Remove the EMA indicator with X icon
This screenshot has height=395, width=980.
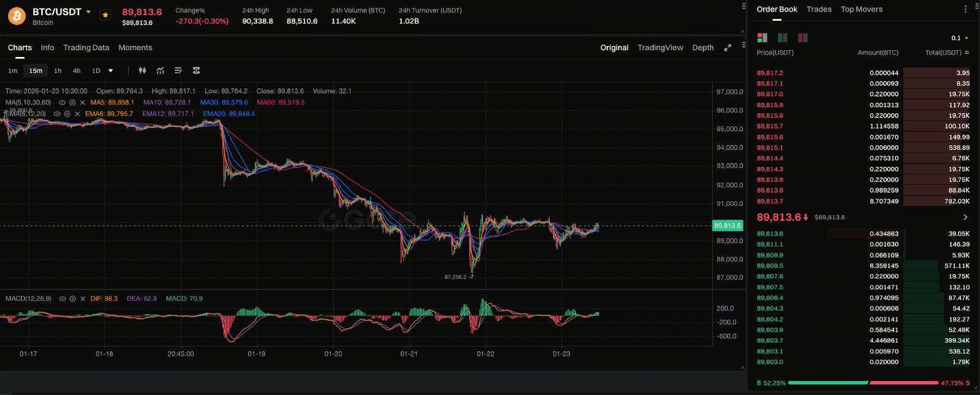click(x=77, y=114)
